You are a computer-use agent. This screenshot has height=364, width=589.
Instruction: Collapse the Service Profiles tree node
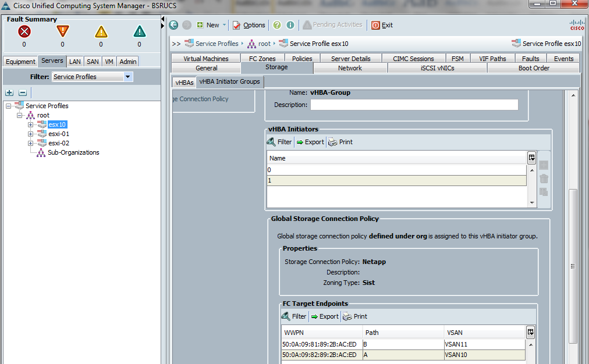pyautogui.click(x=8, y=106)
